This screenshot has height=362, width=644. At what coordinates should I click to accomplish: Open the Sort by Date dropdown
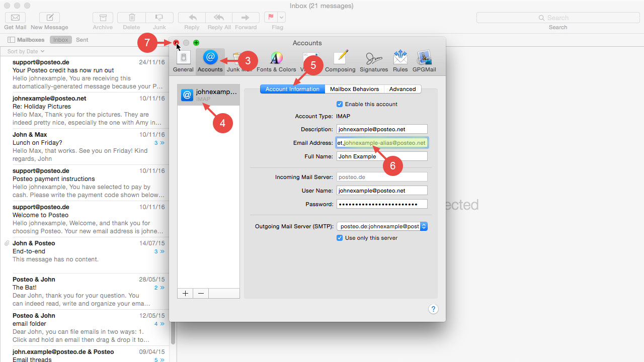[25, 51]
